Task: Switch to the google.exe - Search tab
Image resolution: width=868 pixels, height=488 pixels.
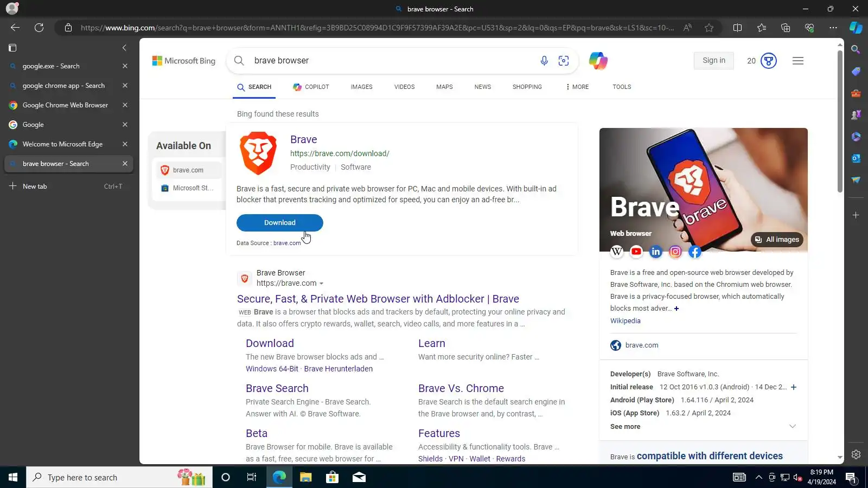Action: coord(69,66)
